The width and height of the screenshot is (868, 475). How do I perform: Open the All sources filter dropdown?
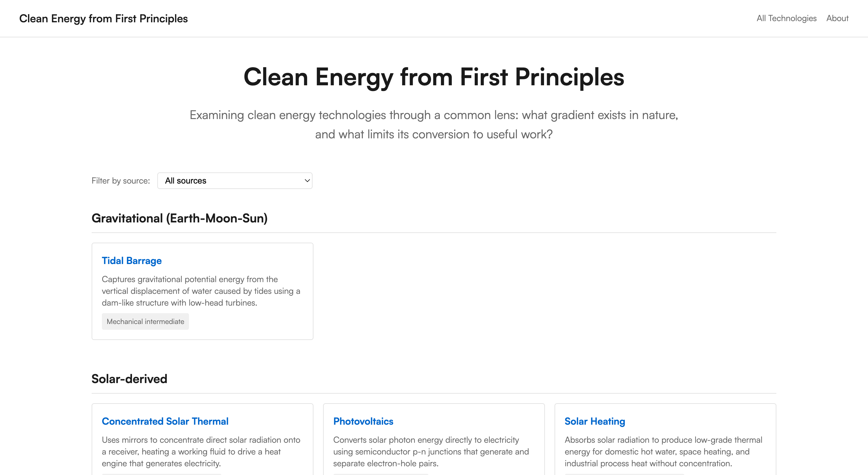tap(235, 181)
